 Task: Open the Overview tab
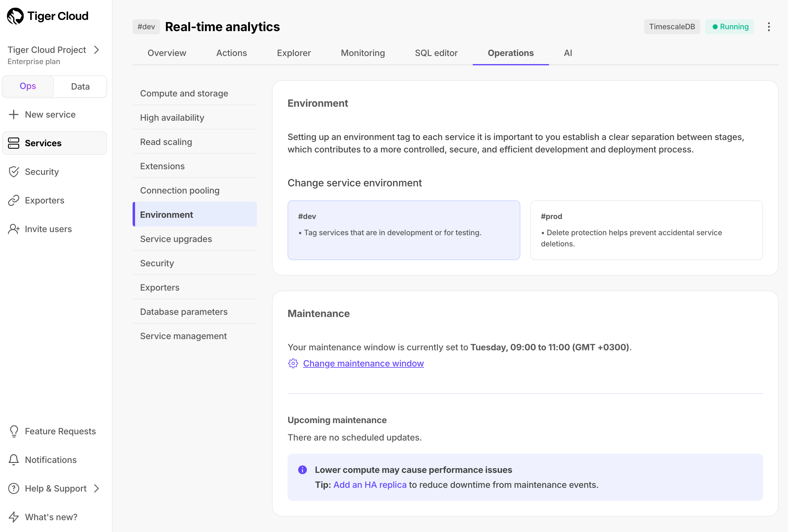click(167, 53)
